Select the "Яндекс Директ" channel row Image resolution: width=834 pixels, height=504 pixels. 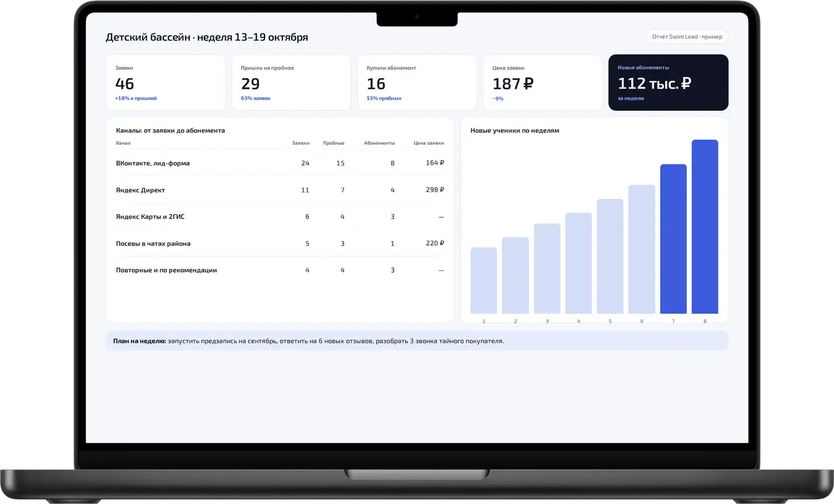(x=280, y=190)
